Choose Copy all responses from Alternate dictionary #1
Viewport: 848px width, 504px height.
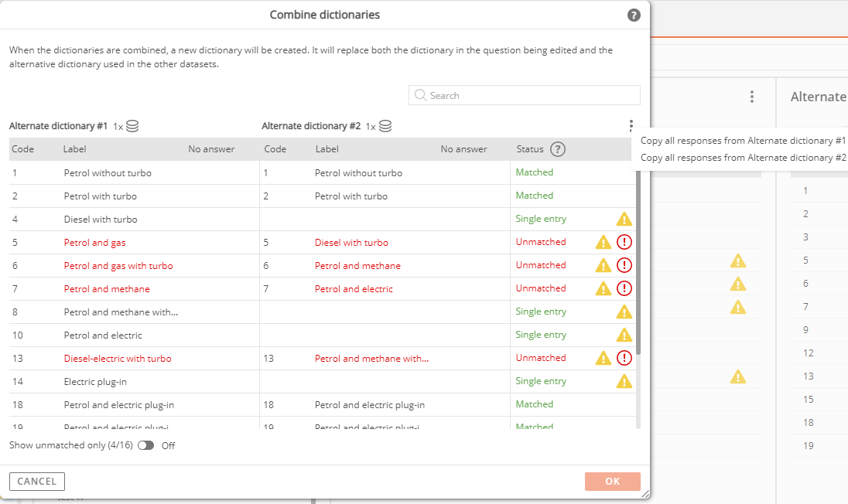(x=743, y=141)
